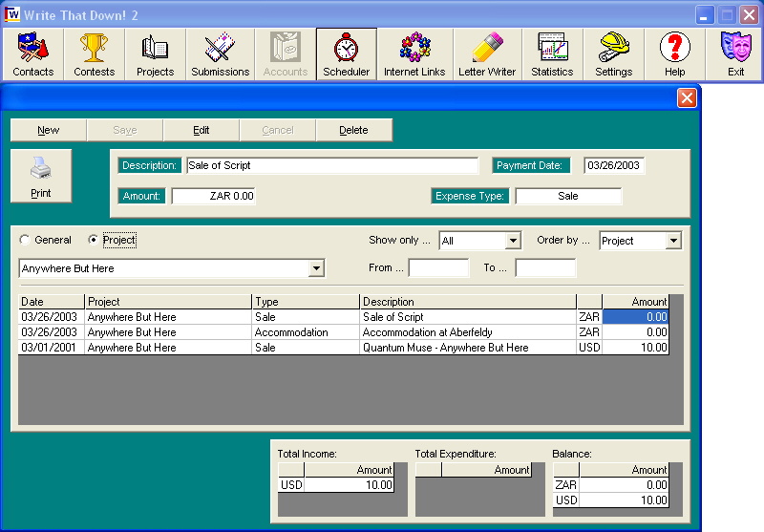Expand the Show only dropdown
764x532 pixels.
[x=513, y=240]
